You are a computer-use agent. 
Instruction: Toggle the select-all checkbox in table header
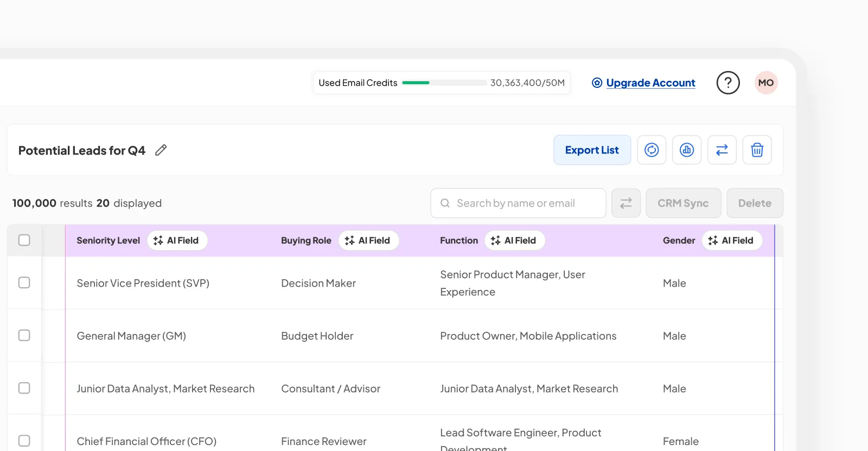pos(24,240)
